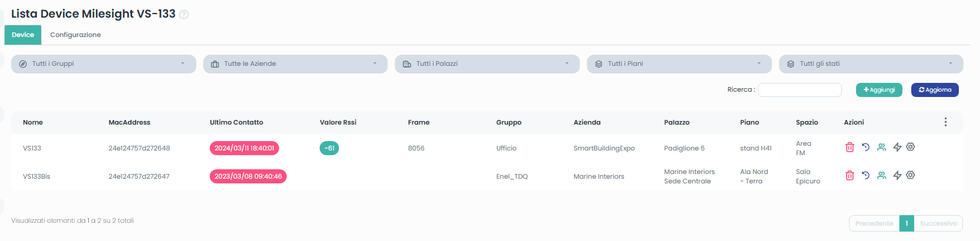Select the Device tab

[x=23, y=35]
